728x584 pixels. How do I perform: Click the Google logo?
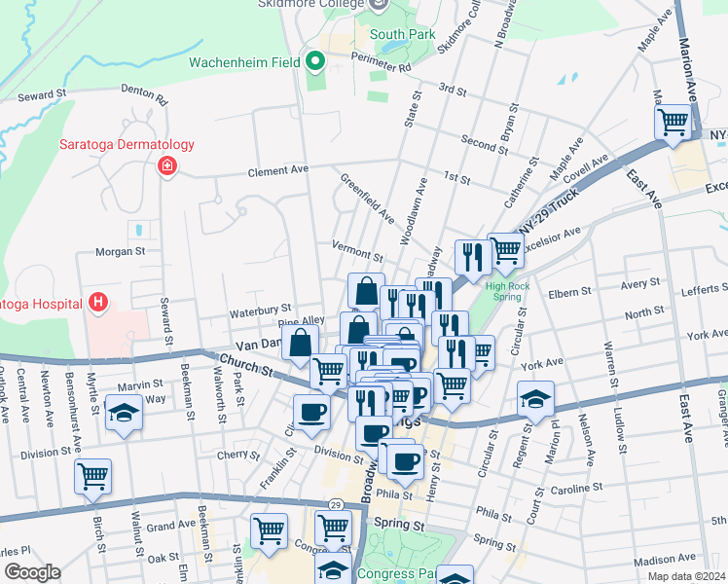[x=31, y=572]
